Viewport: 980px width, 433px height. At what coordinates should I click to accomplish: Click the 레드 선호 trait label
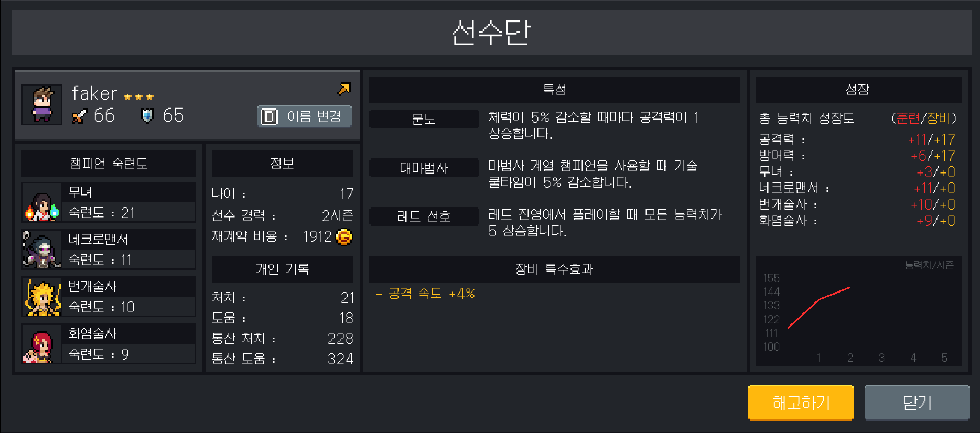point(424,216)
